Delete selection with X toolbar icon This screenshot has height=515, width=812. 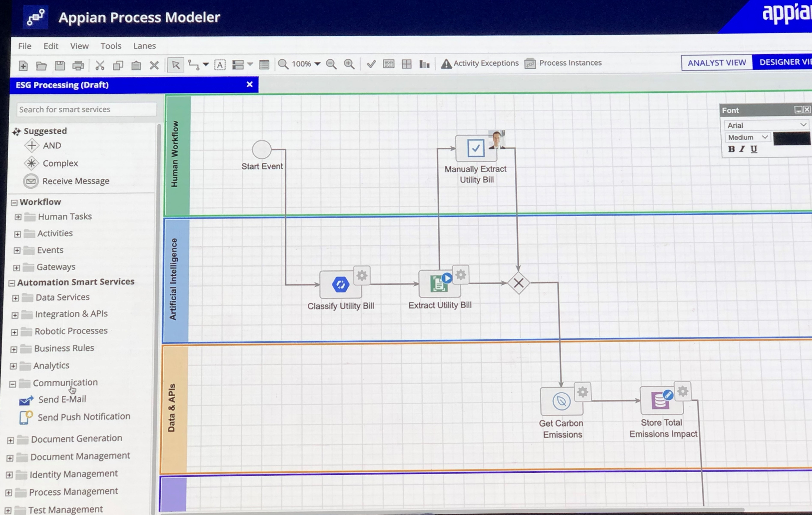point(154,65)
